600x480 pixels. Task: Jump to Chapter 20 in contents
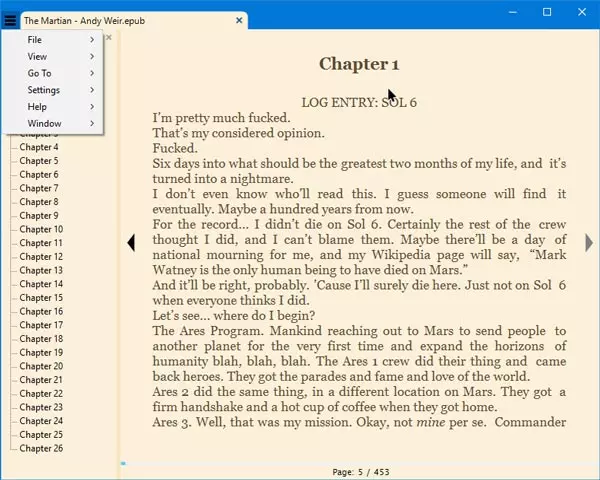point(41,366)
